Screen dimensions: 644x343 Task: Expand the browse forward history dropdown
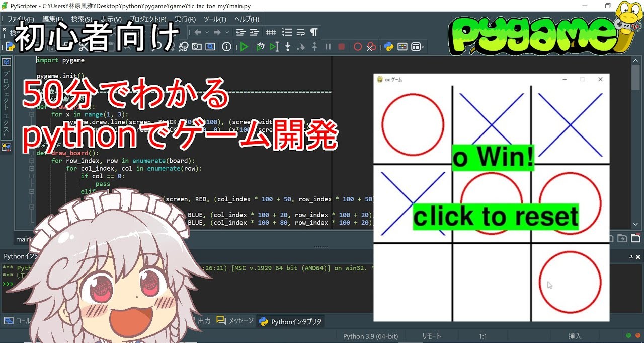pos(226,32)
